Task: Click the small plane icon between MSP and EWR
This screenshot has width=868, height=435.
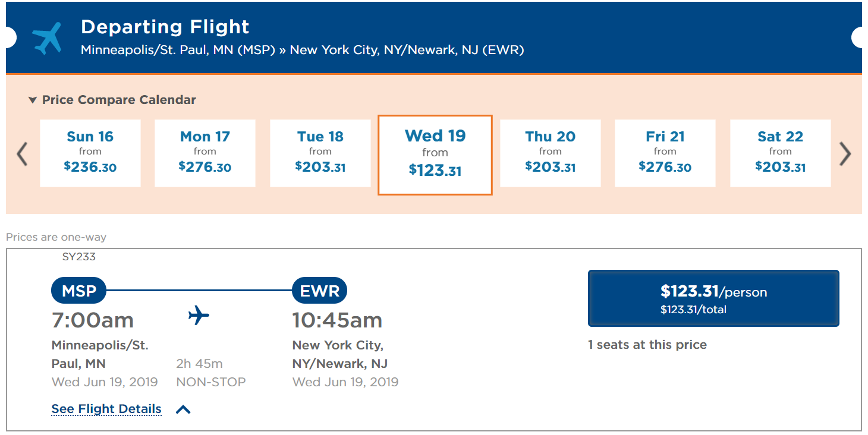Action: click(x=199, y=316)
